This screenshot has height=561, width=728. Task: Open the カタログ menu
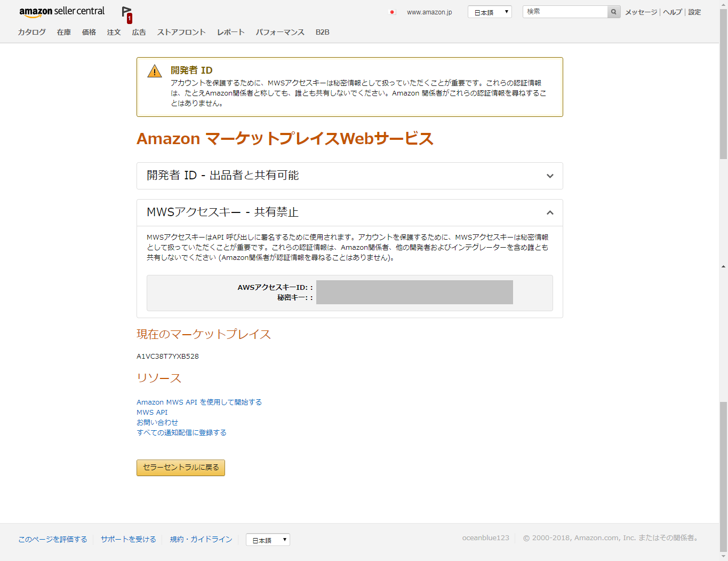(32, 32)
